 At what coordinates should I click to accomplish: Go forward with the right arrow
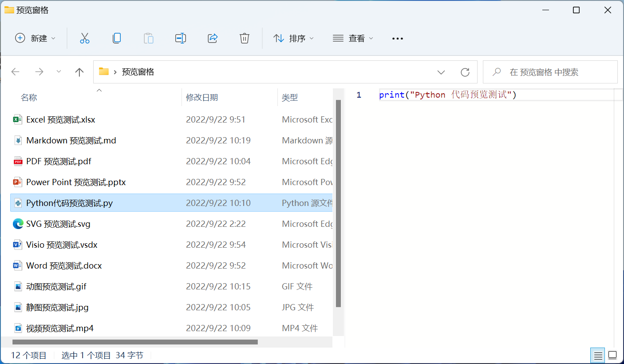click(x=39, y=72)
